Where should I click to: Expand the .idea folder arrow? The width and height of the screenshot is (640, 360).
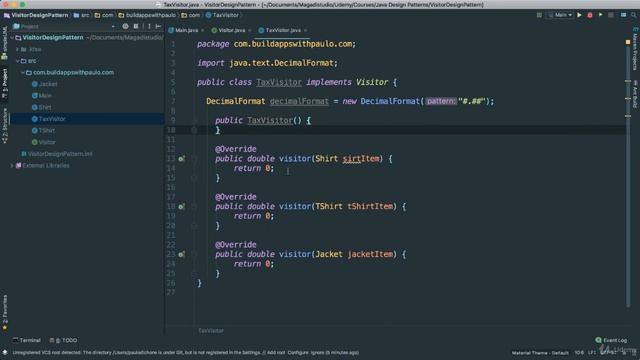pyautogui.click(x=18, y=49)
